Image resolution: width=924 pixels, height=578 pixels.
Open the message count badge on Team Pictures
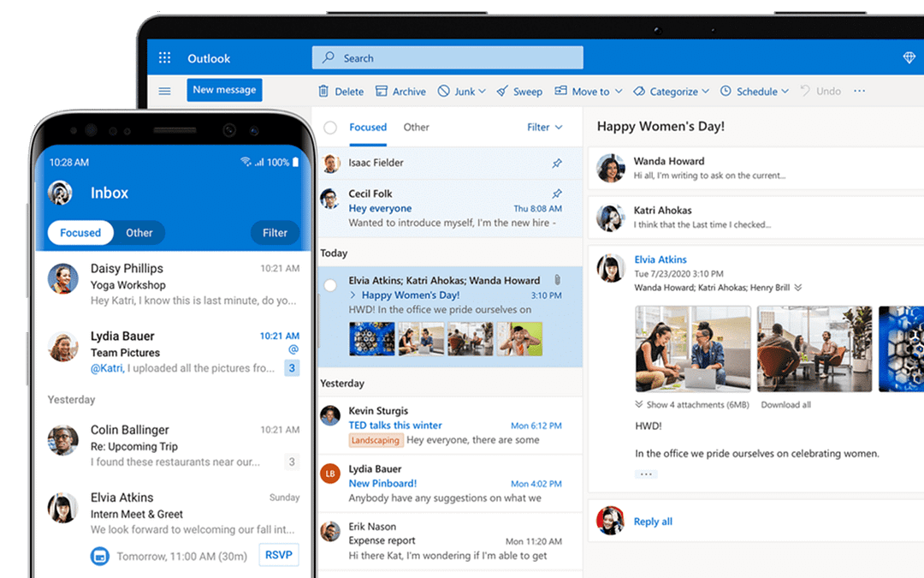(x=292, y=368)
